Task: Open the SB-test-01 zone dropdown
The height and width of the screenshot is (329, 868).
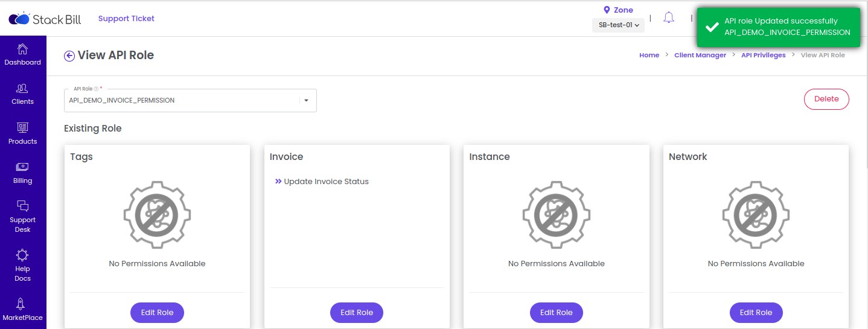Action: tap(619, 25)
